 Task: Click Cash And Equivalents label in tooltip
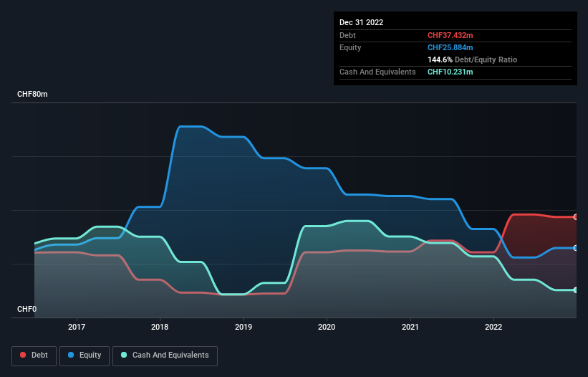tap(377, 72)
